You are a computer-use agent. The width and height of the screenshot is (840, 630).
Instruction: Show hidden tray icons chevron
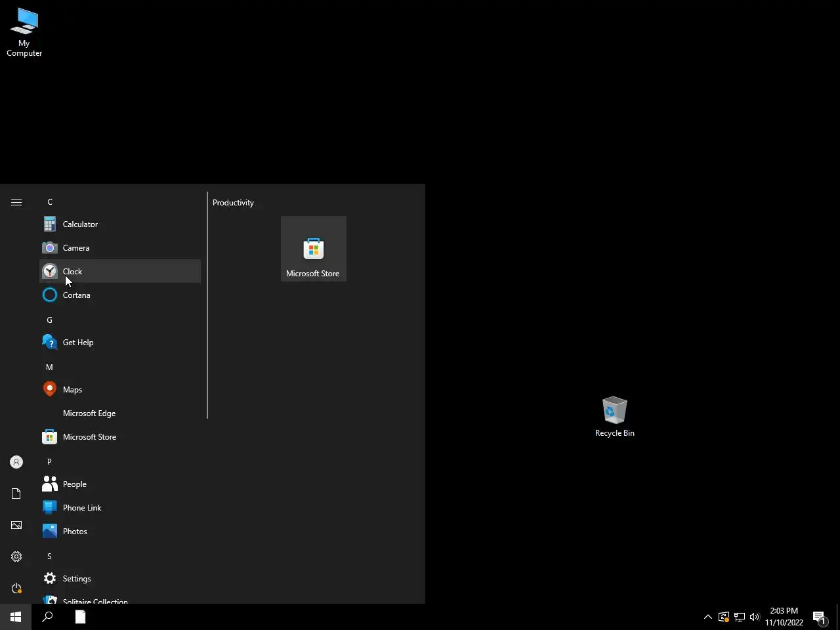pos(707,617)
